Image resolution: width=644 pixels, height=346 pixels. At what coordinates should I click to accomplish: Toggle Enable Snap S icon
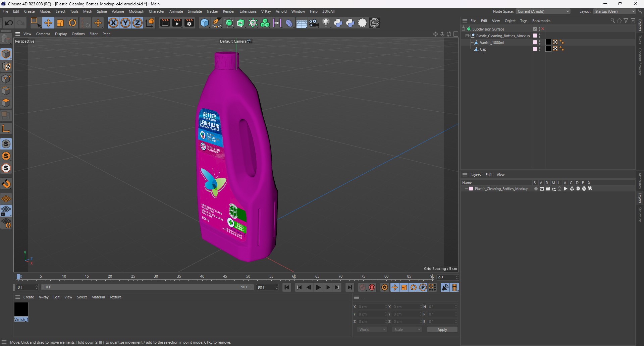6,144
